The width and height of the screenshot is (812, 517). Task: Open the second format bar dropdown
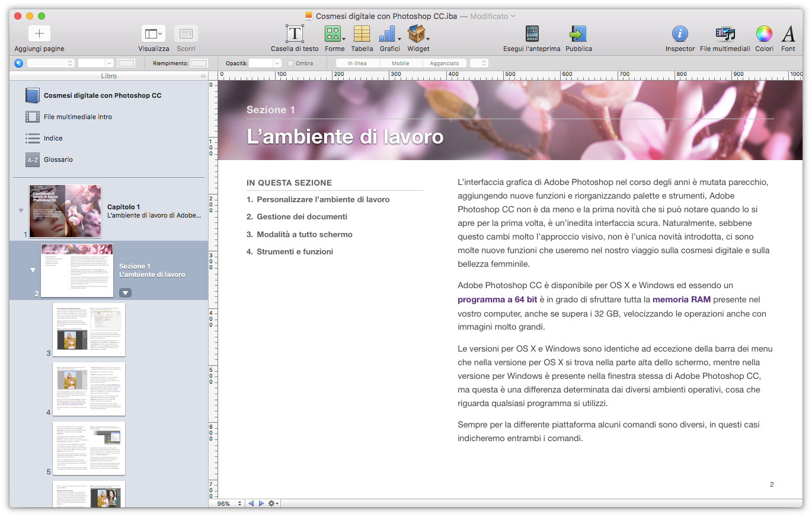pyautogui.click(x=95, y=63)
